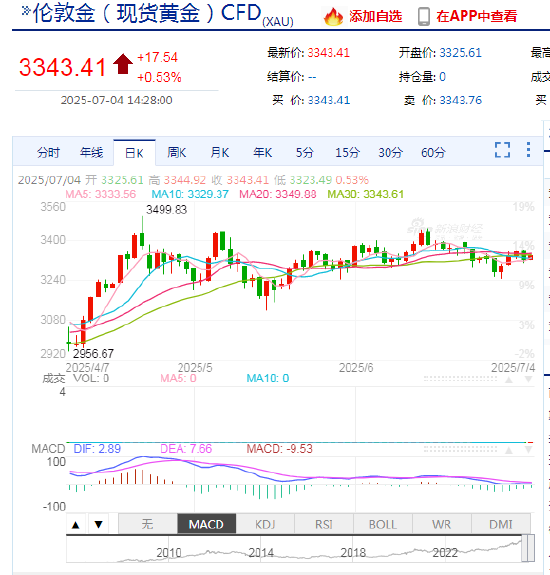Screen dimensions: 550x575
Task: Click the 开盘价 3325.61 value
Action: 460,53
